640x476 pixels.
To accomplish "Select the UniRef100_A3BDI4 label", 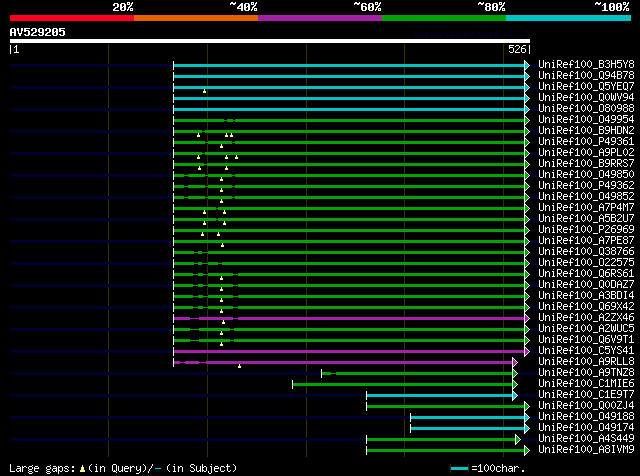I will tap(586, 296).
